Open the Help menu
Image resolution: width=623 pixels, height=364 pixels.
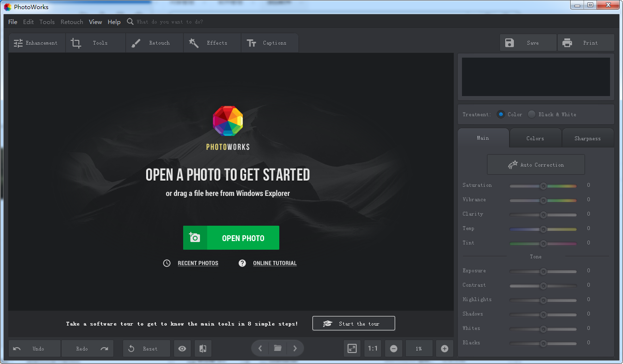(114, 22)
